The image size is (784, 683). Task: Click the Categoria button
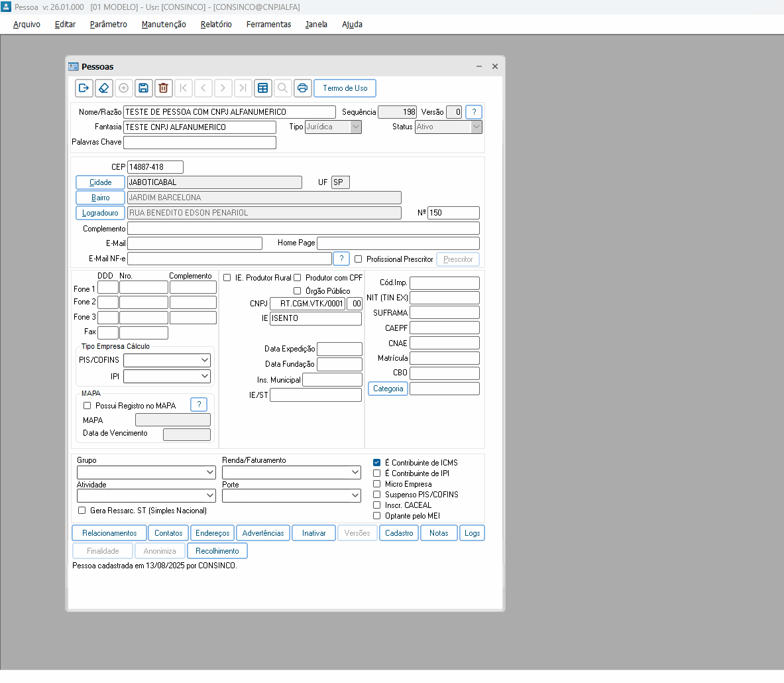pyautogui.click(x=388, y=389)
